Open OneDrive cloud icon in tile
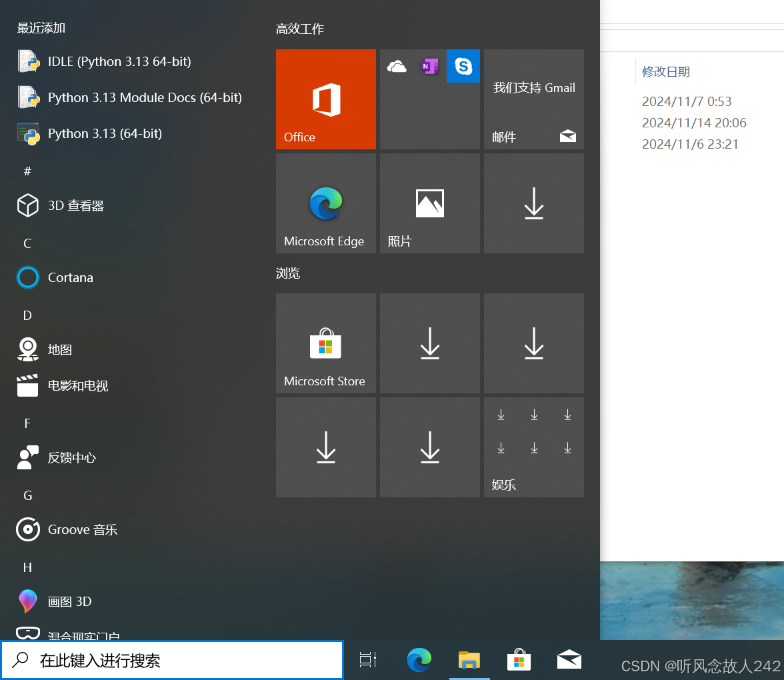 397,66
